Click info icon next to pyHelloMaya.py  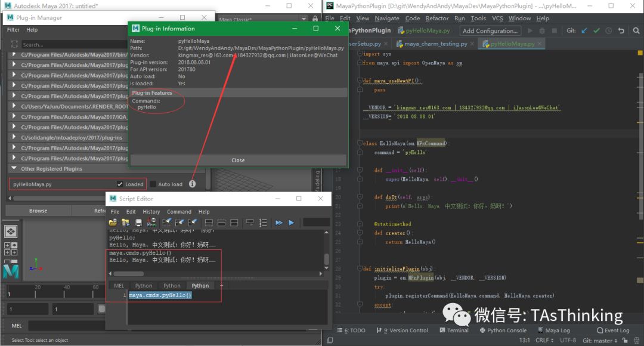[192, 184]
